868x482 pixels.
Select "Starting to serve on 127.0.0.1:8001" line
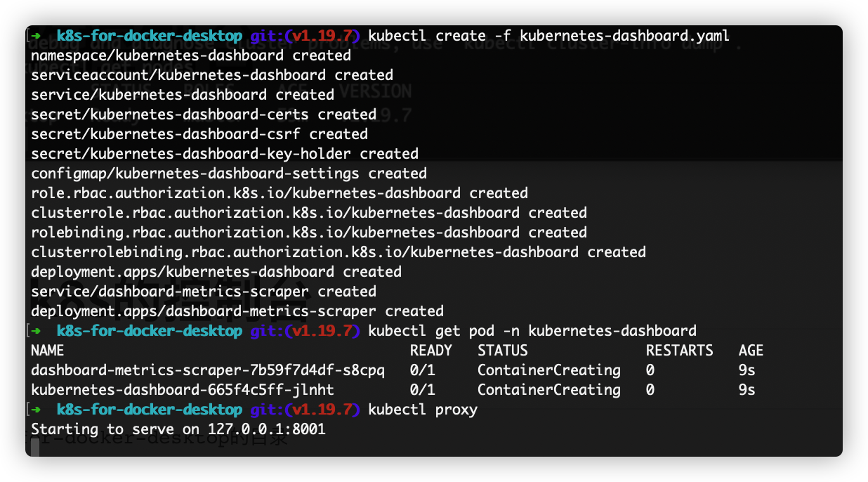(178, 429)
